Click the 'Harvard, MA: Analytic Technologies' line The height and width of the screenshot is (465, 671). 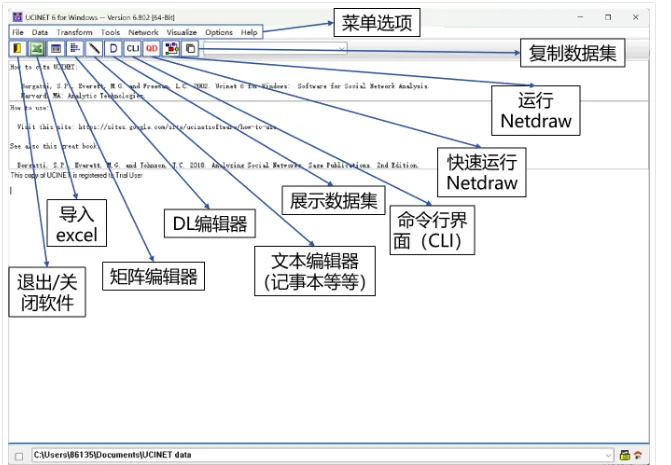click(x=83, y=96)
